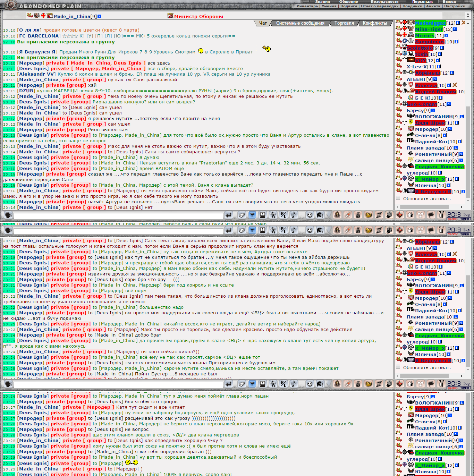Click clan emblem beside Министр Обороны
The width and height of the screenshot is (474, 476).
(170, 16)
